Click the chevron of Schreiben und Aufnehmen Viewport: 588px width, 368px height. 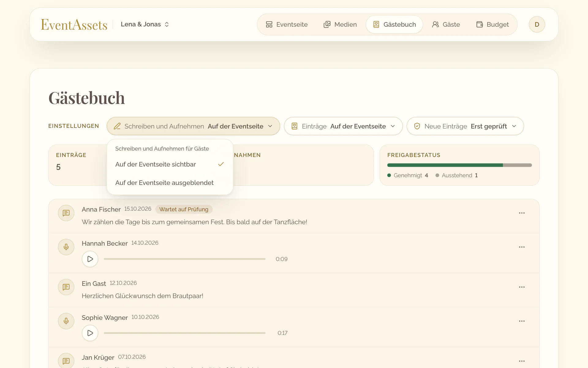tap(270, 126)
